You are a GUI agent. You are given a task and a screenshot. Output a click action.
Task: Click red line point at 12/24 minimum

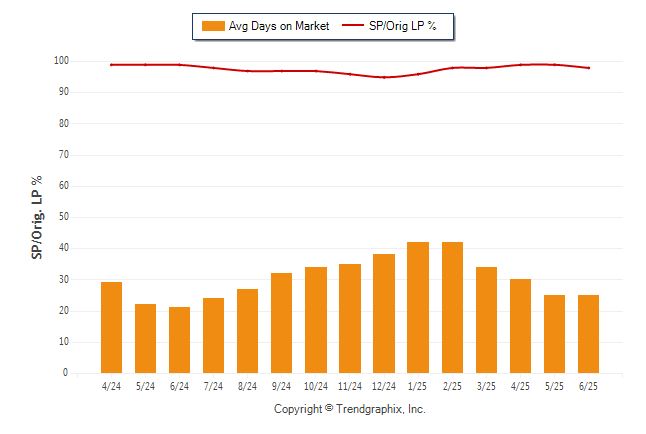pos(384,77)
